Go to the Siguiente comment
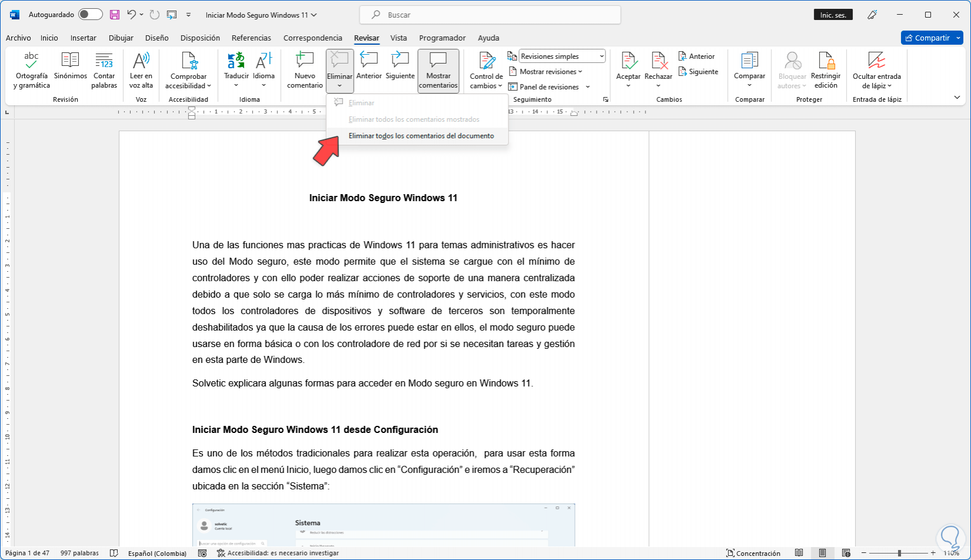971x560 pixels. [x=400, y=66]
